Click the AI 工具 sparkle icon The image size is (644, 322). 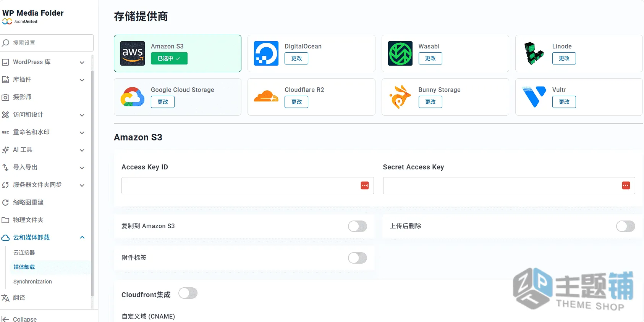pyautogui.click(x=5, y=150)
